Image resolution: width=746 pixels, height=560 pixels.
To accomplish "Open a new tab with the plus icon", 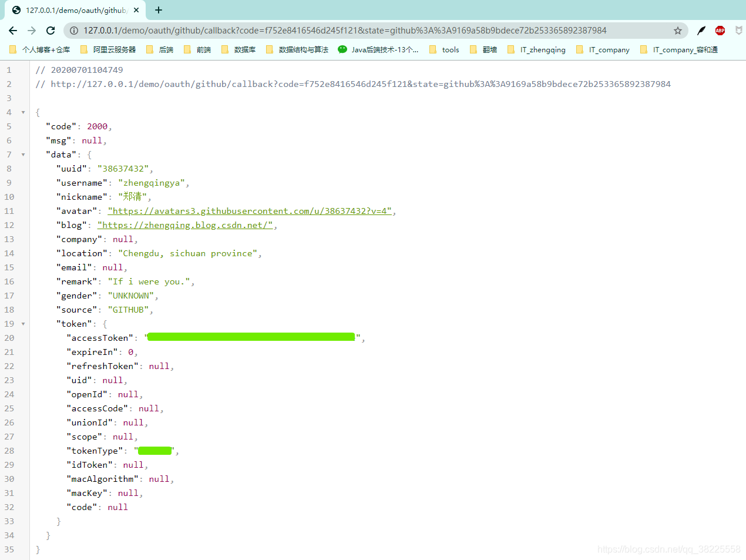I will pyautogui.click(x=159, y=10).
